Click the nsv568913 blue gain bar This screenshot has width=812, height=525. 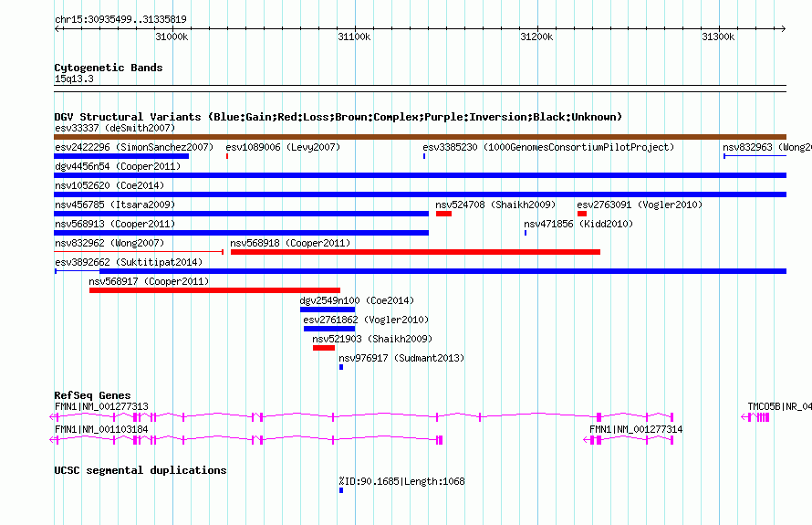(x=242, y=233)
